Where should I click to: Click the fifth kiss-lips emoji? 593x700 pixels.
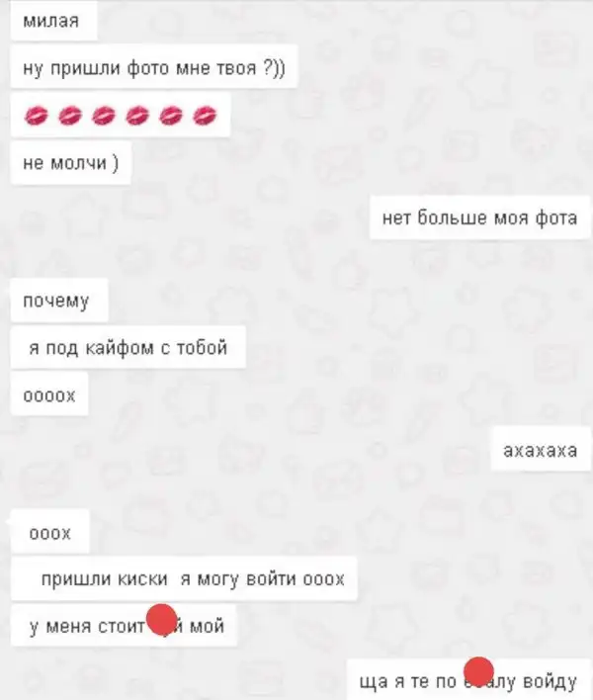coord(171,116)
